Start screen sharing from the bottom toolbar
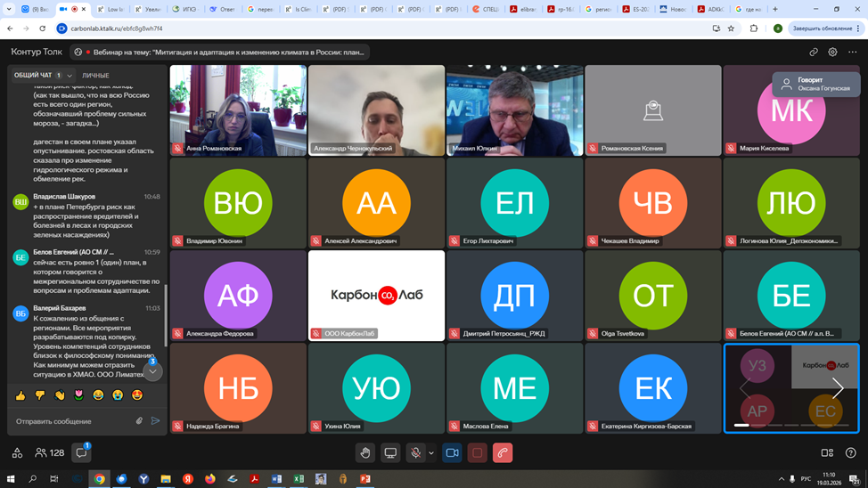Screen dimensions: 868x488 pos(390,453)
